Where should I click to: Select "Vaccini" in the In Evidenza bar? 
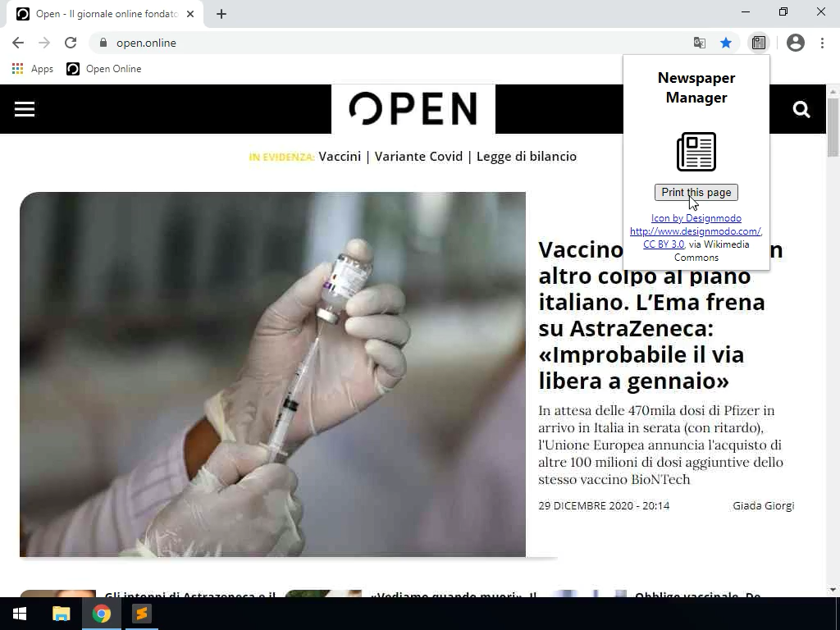pyautogui.click(x=340, y=156)
